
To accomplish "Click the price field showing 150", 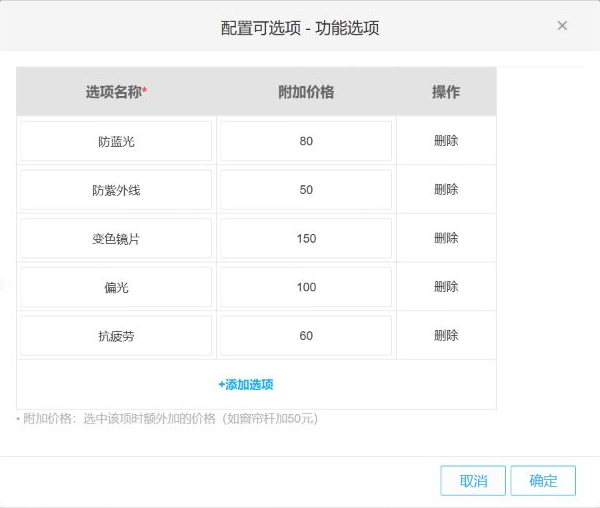I will [306, 238].
